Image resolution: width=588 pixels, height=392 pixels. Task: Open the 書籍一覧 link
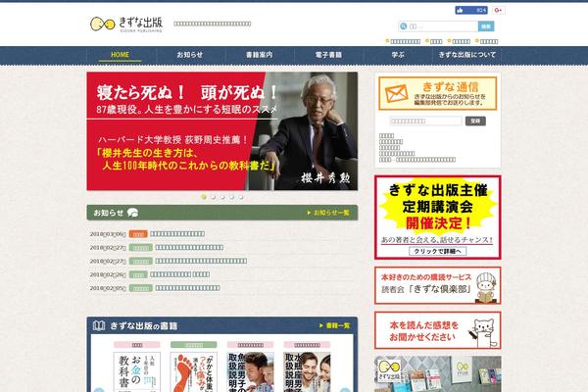tap(334, 325)
